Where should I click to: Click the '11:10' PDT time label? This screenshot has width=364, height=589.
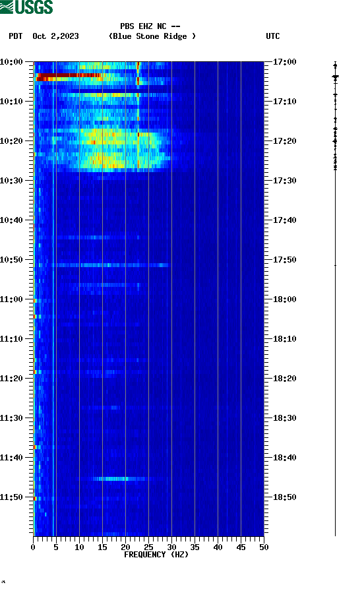tap(11, 339)
